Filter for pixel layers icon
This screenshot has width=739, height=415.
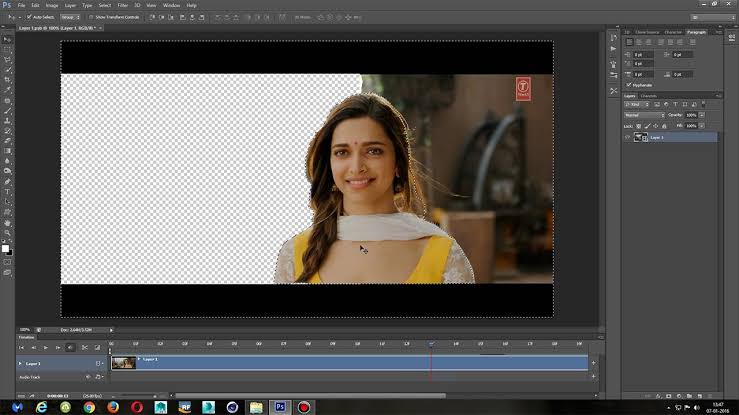(657, 105)
